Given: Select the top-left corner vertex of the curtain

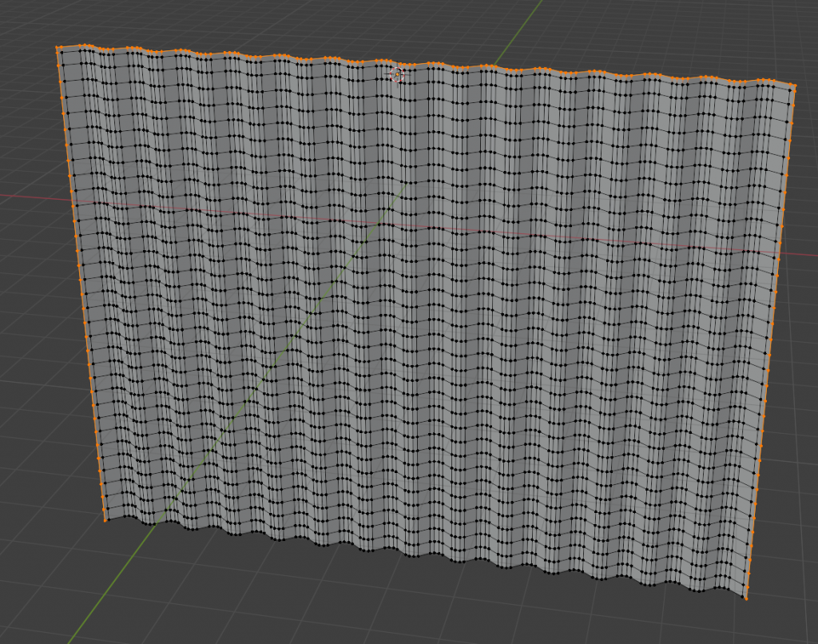Looking at the screenshot, I should (x=58, y=48).
